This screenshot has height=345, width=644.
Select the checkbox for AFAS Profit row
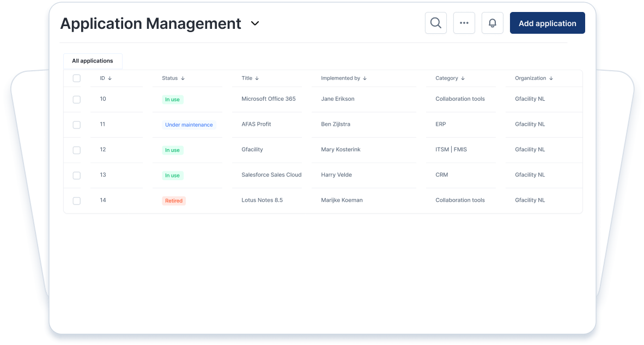76,125
